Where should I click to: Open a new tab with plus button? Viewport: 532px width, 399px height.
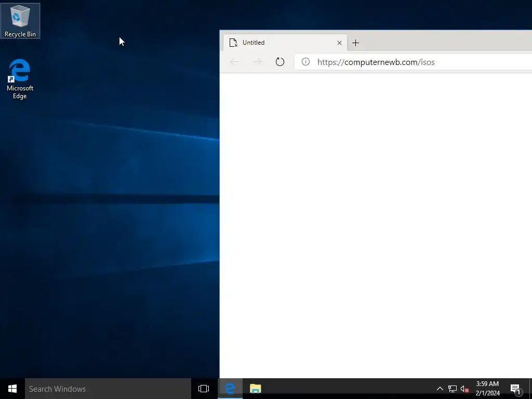tap(355, 43)
